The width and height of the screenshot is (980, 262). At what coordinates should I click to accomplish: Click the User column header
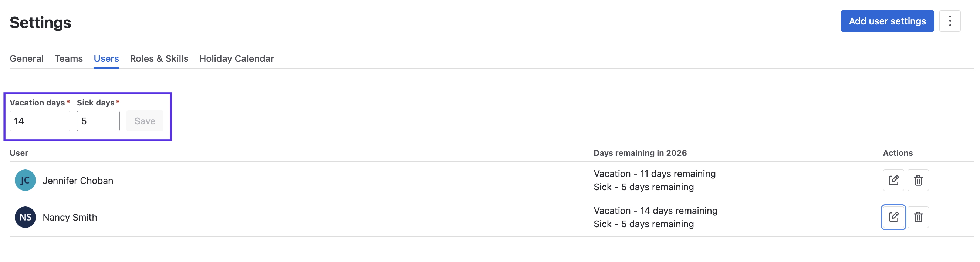(x=19, y=153)
